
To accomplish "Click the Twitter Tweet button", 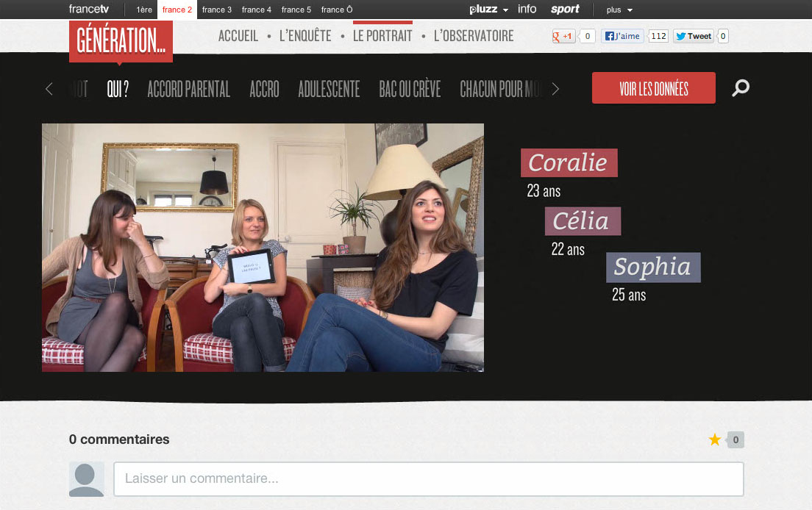I will (x=694, y=36).
